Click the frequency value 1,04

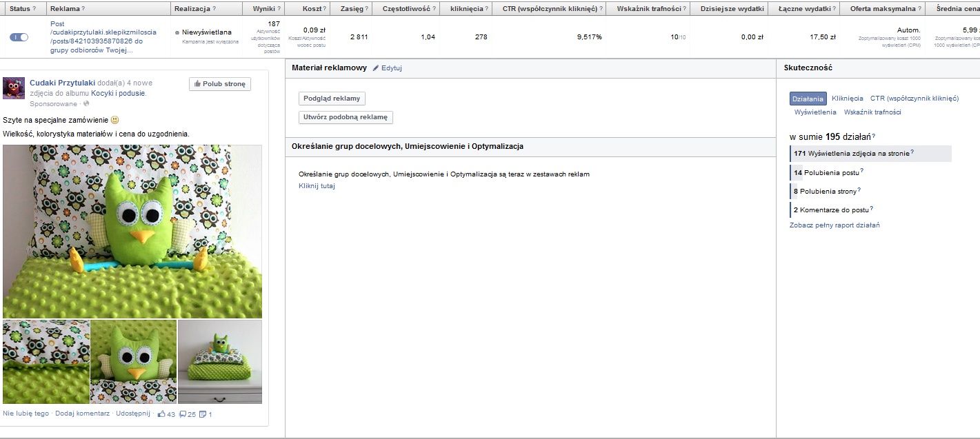[x=428, y=37]
